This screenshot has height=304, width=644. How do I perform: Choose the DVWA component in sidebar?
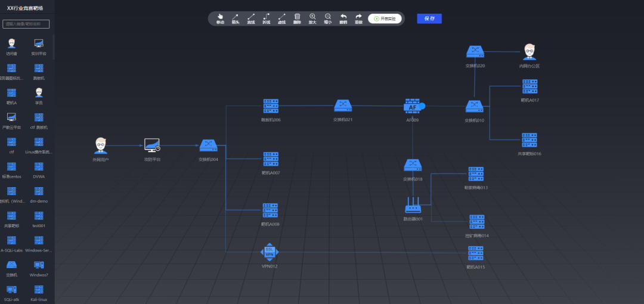pos(39,167)
